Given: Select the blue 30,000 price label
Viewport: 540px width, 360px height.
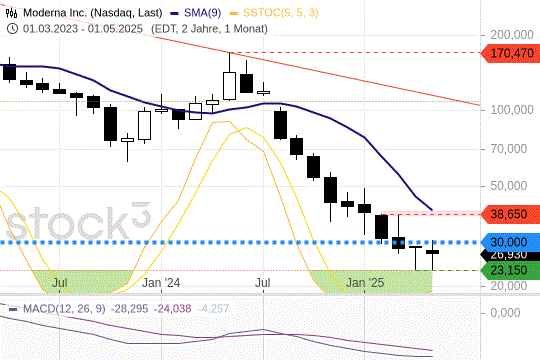Looking at the screenshot, I should [x=510, y=242].
